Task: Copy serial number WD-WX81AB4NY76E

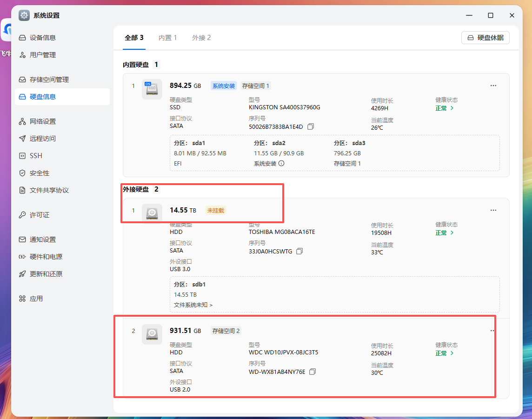Action: click(x=313, y=372)
